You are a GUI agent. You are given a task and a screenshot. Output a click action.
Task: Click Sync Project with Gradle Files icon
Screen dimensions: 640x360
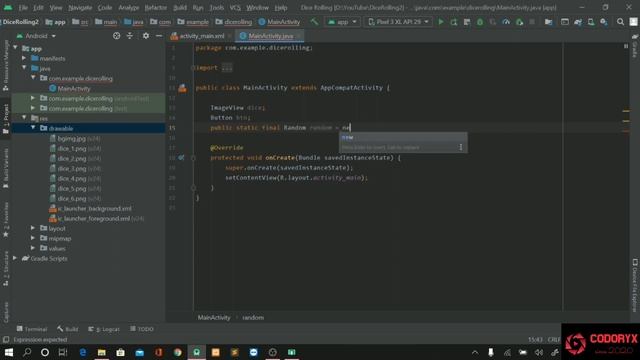(x=578, y=22)
